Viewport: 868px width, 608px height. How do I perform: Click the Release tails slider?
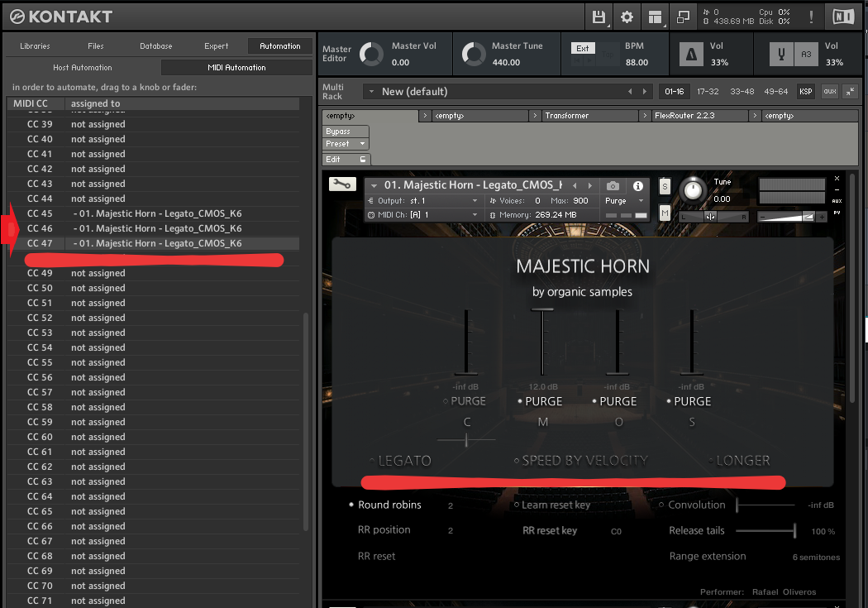[x=766, y=530]
